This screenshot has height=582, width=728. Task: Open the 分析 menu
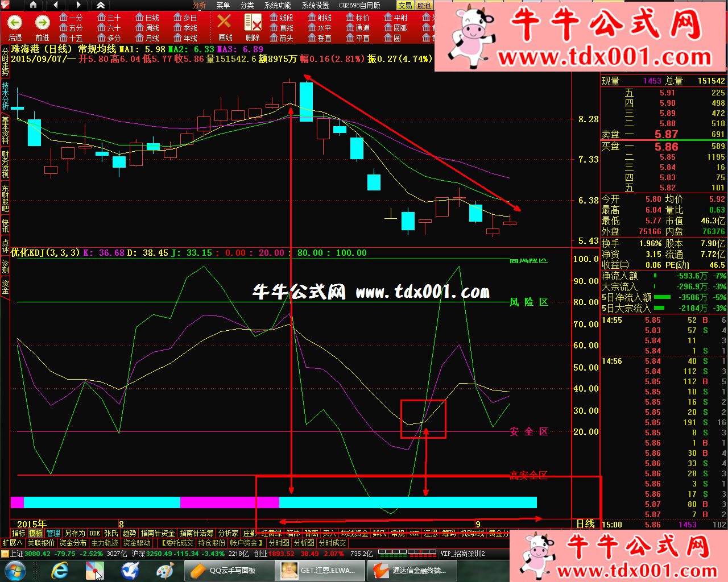200,5
